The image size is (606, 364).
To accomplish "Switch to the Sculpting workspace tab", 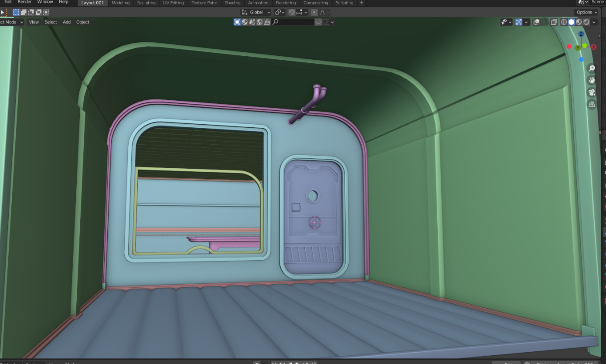I will [146, 3].
